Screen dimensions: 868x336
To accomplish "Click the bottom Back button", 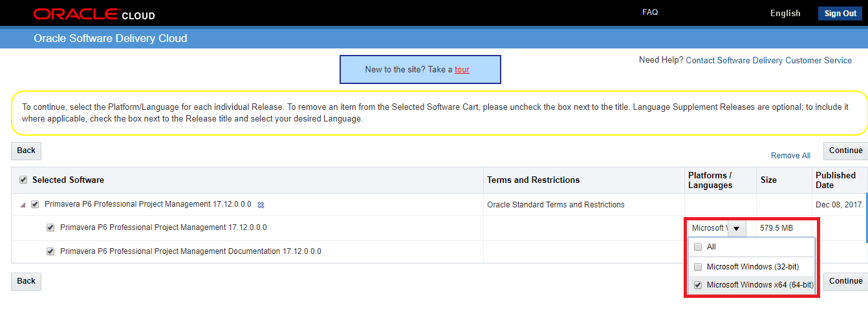I will click(x=27, y=281).
